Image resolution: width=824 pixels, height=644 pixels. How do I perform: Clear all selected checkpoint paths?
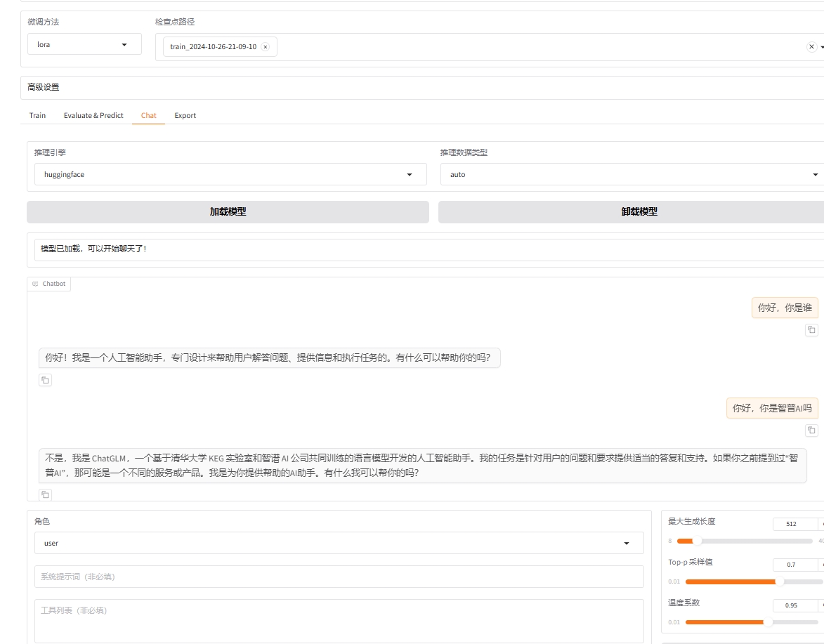pos(811,47)
